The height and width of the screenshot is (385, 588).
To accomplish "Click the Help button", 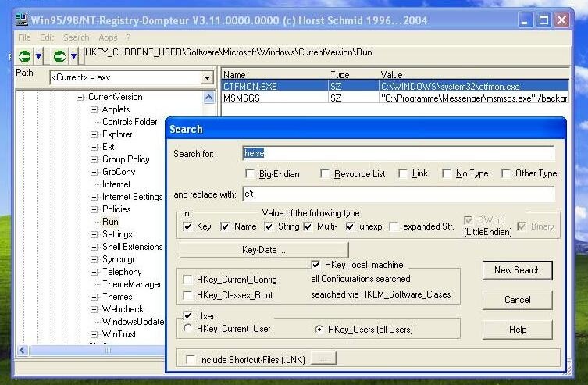I will (x=518, y=330).
